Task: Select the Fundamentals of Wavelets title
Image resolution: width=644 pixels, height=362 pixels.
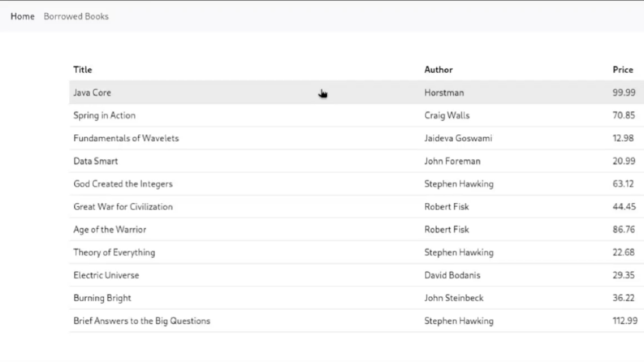Action: (x=126, y=138)
